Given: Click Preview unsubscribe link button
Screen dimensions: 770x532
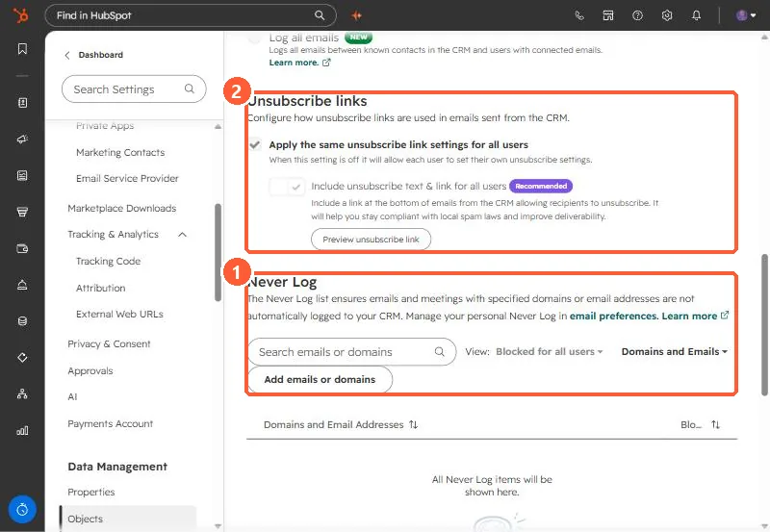Looking at the screenshot, I should pyautogui.click(x=371, y=240).
